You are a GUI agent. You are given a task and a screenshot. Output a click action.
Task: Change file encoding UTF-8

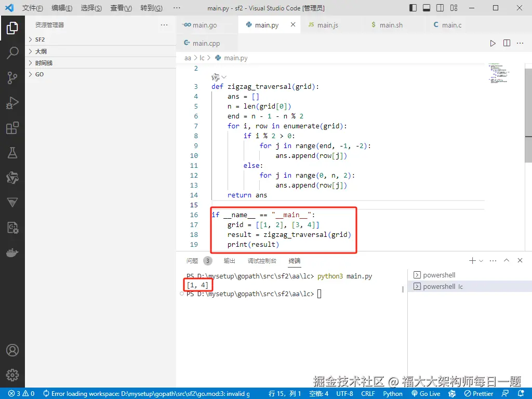tap(344, 394)
